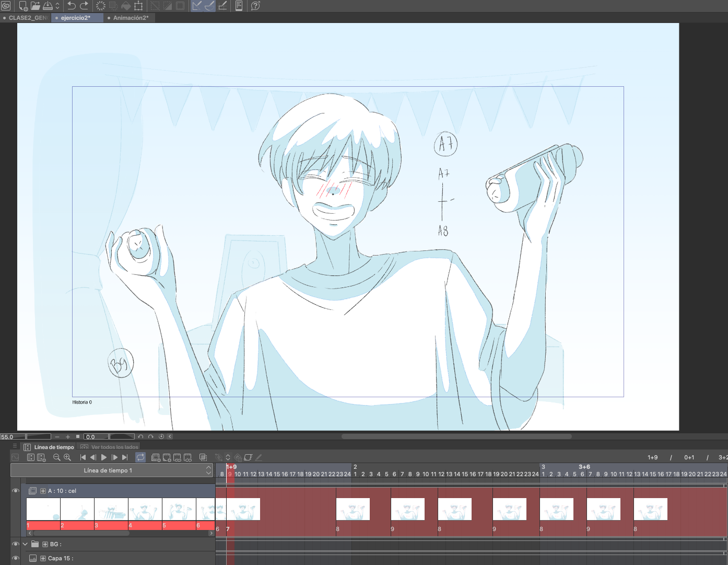Go to the previous frame

click(93, 457)
